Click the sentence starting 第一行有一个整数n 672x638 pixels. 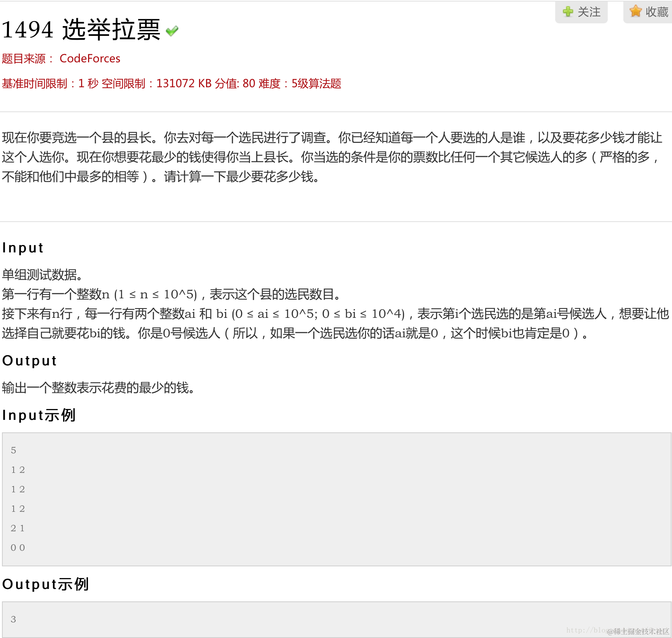(x=172, y=294)
